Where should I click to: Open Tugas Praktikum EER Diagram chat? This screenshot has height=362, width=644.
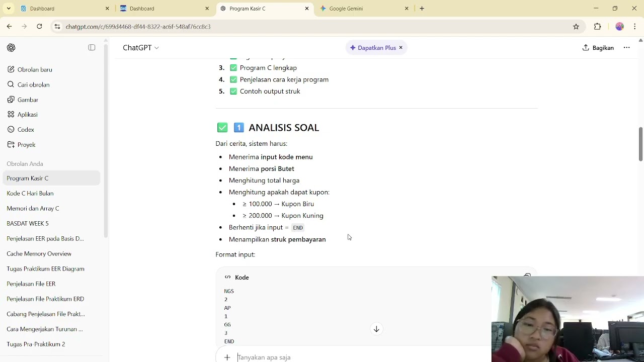(52, 268)
